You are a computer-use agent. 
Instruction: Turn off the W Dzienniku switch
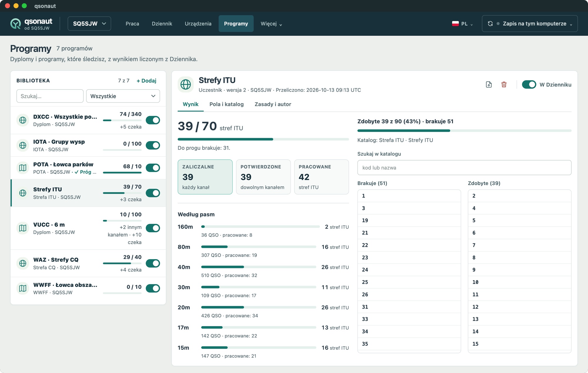[x=529, y=85]
